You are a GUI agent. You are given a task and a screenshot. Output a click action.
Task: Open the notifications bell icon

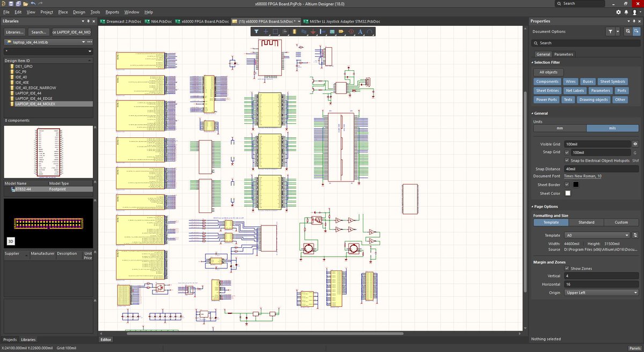tap(626, 12)
